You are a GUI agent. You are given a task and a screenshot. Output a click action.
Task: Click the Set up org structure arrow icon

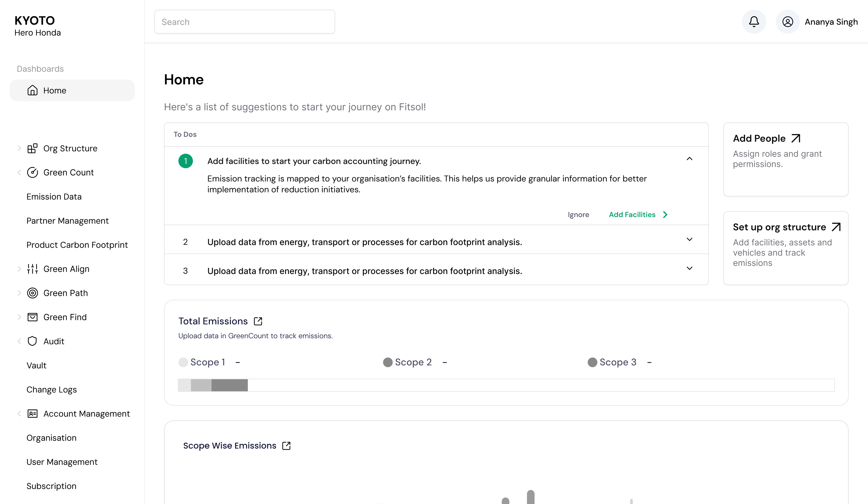point(836,227)
